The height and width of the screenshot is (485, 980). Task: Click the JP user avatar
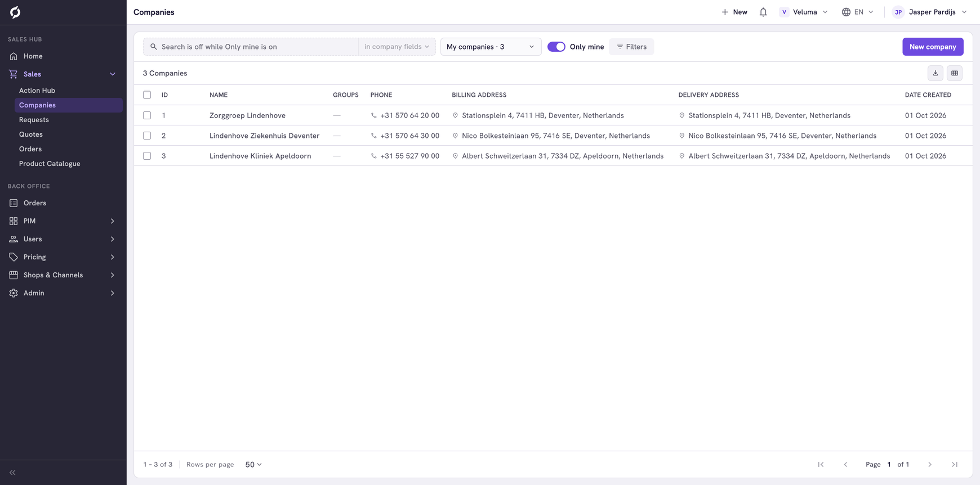tap(898, 12)
